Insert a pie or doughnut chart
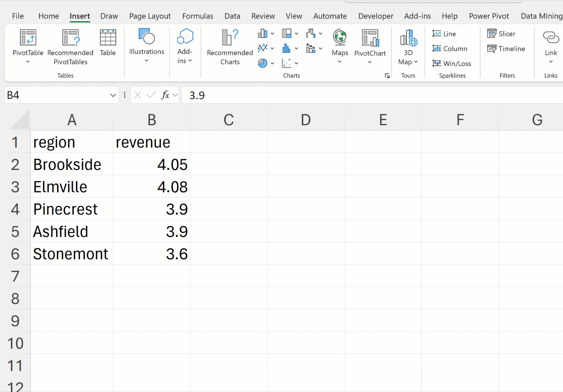The image size is (563, 392). (x=262, y=63)
